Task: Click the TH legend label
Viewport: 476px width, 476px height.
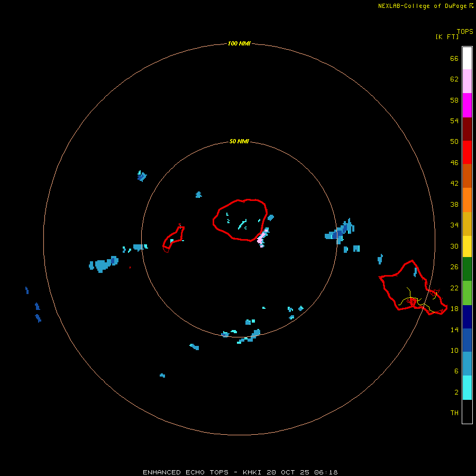Action: coord(454,413)
